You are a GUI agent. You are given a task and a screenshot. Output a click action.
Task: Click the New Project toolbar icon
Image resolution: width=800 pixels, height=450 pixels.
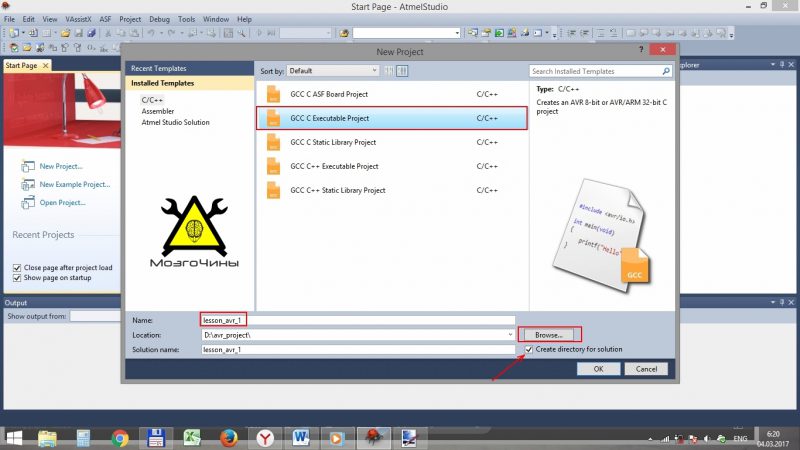click(x=14, y=33)
